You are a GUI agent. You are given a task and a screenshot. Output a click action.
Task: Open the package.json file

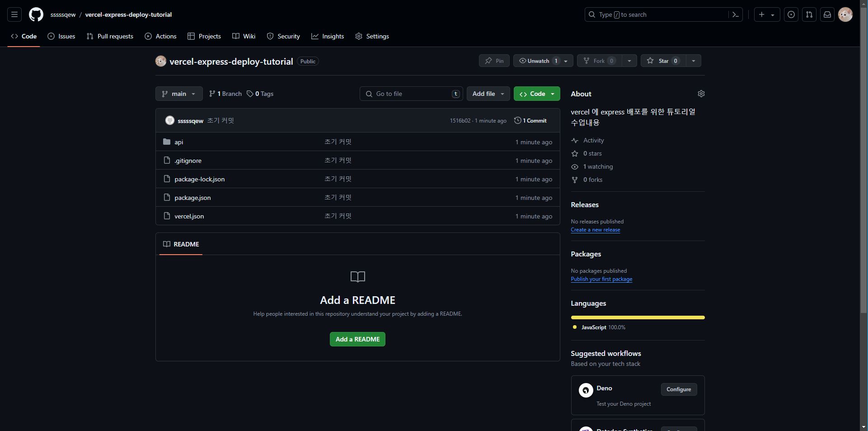(192, 198)
